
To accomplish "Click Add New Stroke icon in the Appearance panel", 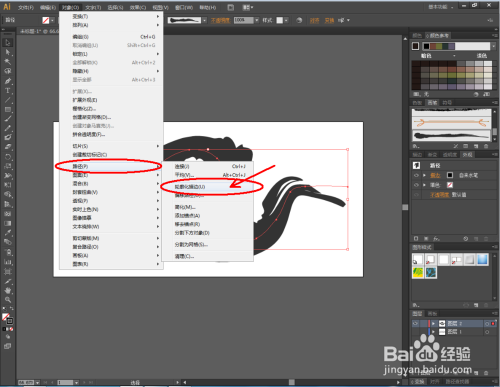I will (416, 239).
